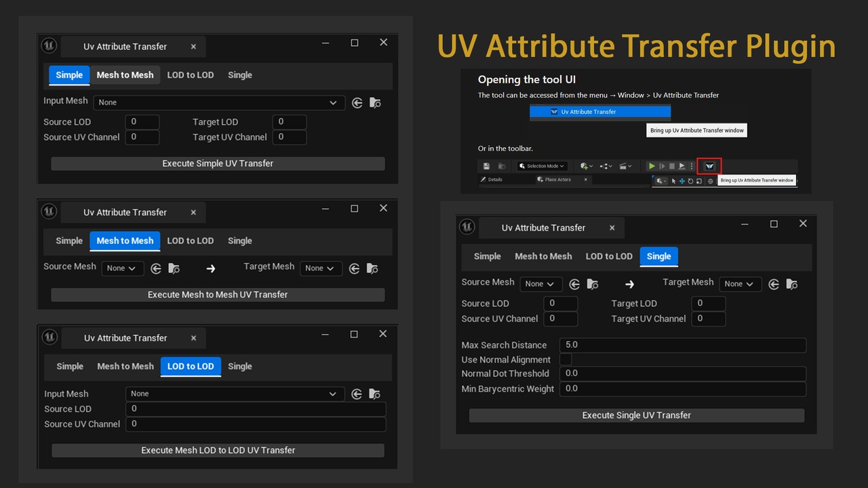868x488 pixels.
Task: Open the Selection Mode dropdown
Action: [x=542, y=166]
